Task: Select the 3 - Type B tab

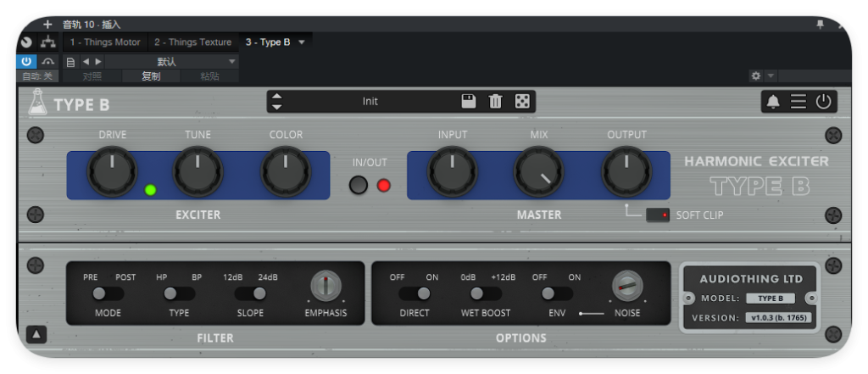Action: coord(268,42)
